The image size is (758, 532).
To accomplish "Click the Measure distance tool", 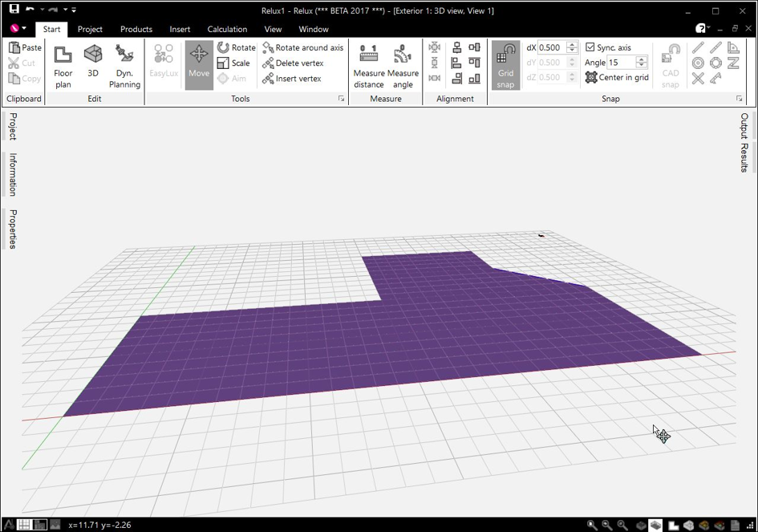I will click(369, 67).
